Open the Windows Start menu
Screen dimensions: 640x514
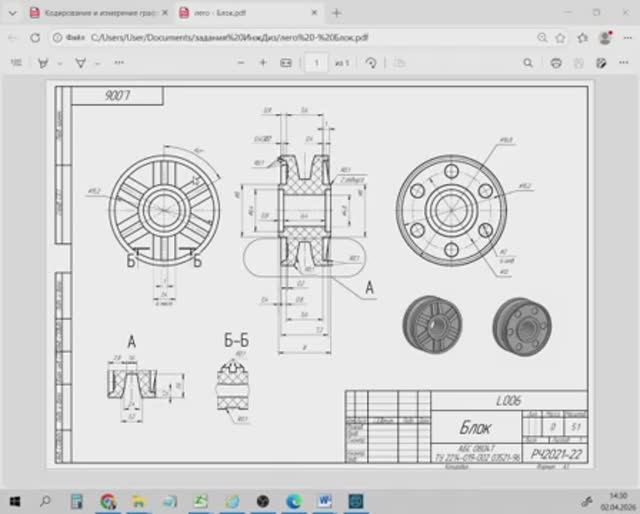[15, 501]
